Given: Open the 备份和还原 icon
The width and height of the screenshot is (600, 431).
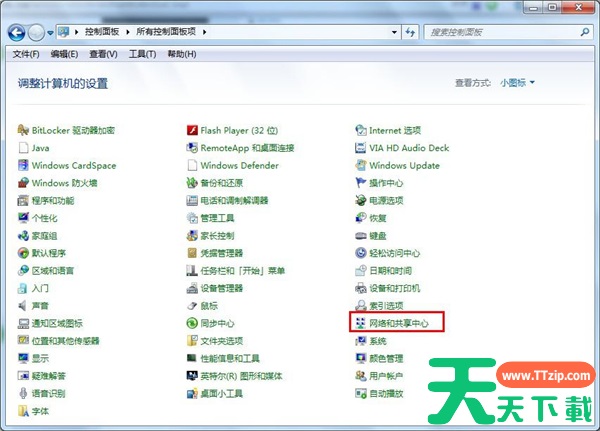Looking at the screenshot, I should pyautogui.click(x=192, y=183).
